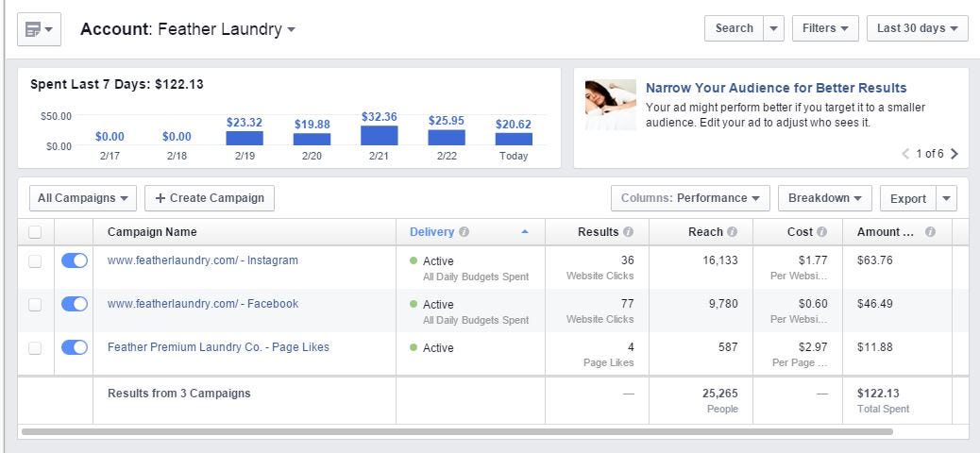Viewport: 980px width, 453px height.
Task: Open the featherlaundry.com Facebook campaign link
Action: coord(202,304)
